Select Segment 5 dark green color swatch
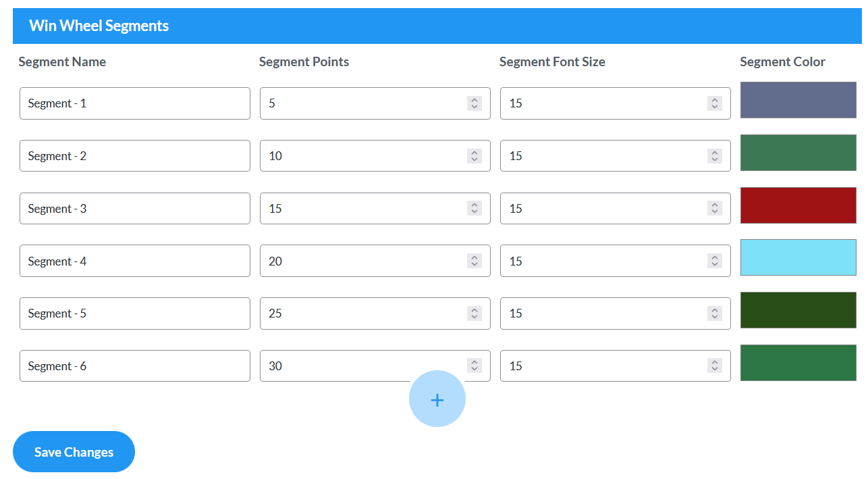The width and height of the screenshot is (868, 479). tap(798, 310)
